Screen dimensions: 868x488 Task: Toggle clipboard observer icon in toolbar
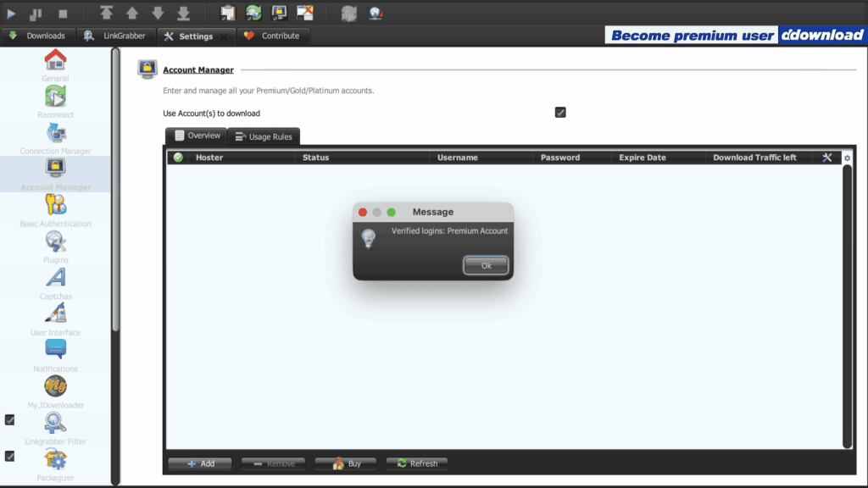[227, 13]
